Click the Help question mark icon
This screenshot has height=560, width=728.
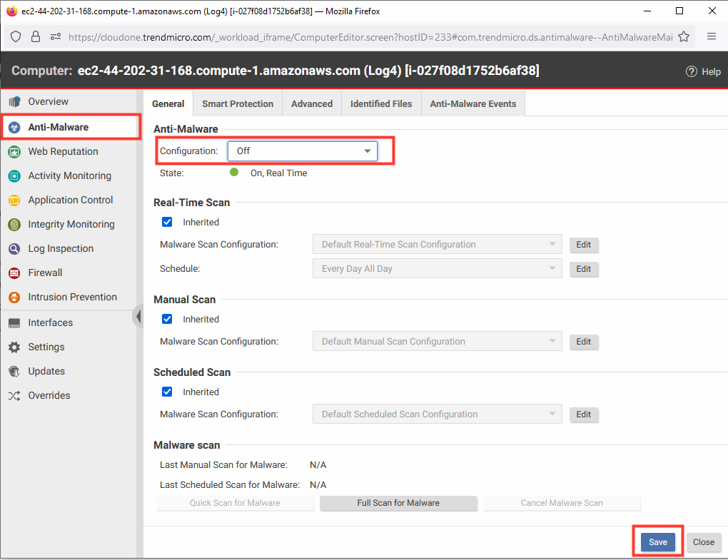tap(692, 71)
